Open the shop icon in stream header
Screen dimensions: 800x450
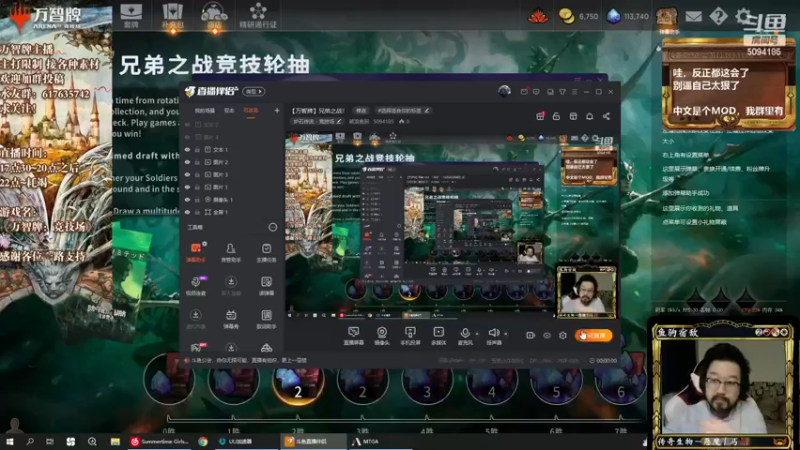(x=573, y=116)
